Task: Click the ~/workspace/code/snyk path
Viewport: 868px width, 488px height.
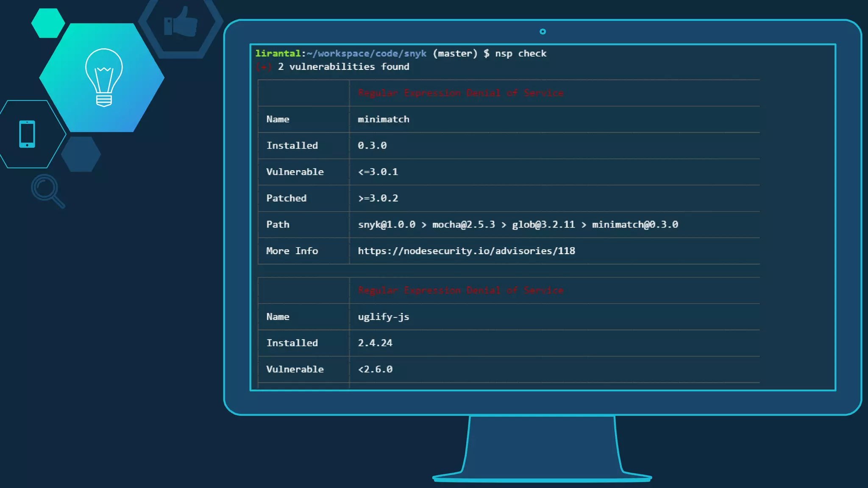Action: click(366, 53)
